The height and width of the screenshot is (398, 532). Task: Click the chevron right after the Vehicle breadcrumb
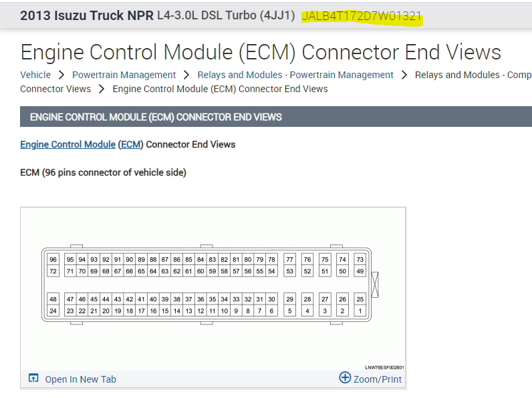click(x=61, y=75)
